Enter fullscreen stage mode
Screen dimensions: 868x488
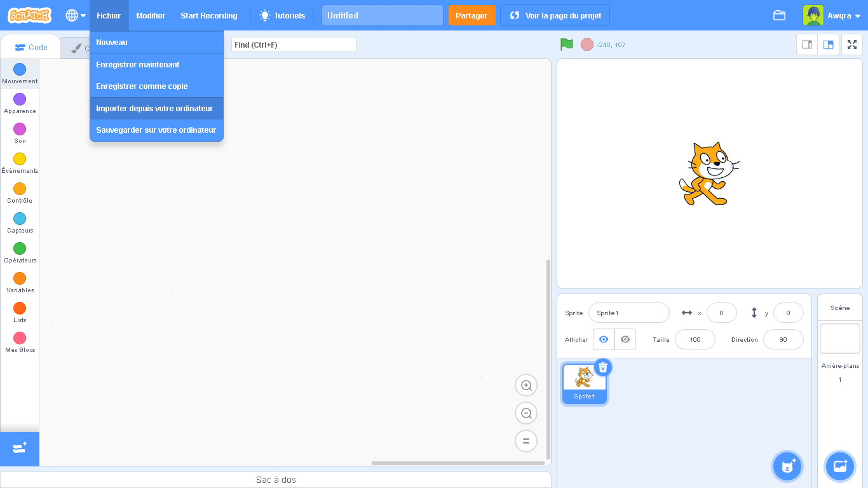(851, 44)
